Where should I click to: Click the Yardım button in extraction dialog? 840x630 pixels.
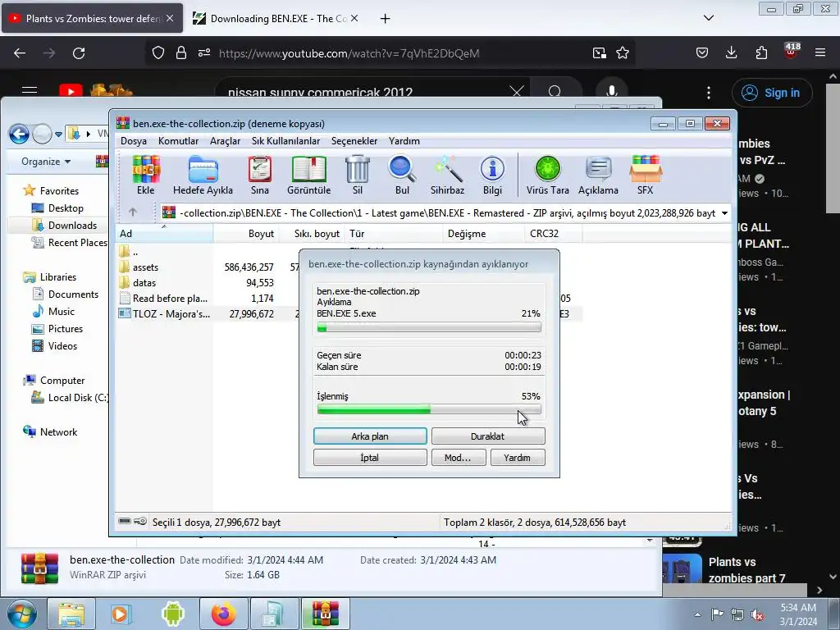[x=517, y=458]
